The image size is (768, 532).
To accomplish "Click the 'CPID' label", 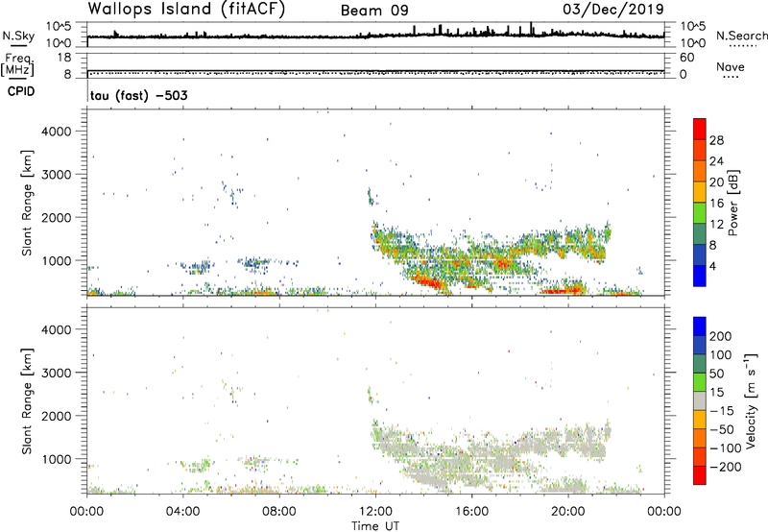I will [21, 91].
